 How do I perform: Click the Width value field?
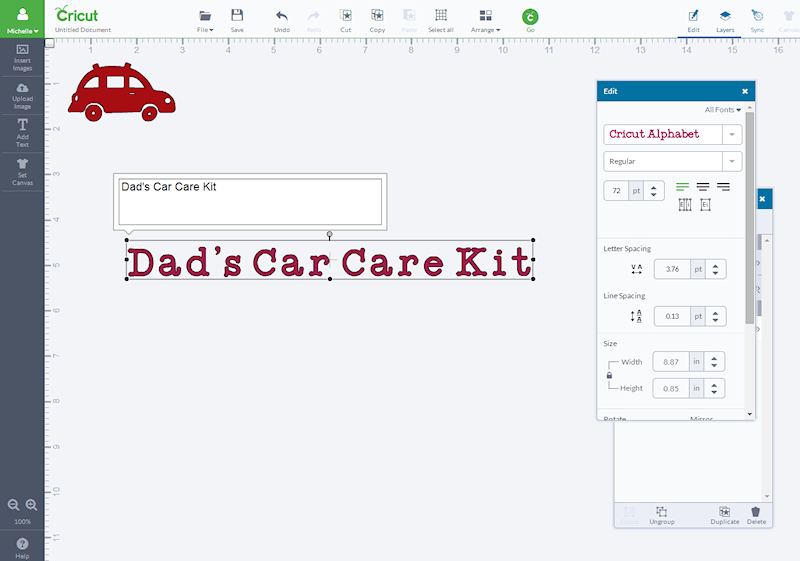click(671, 362)
